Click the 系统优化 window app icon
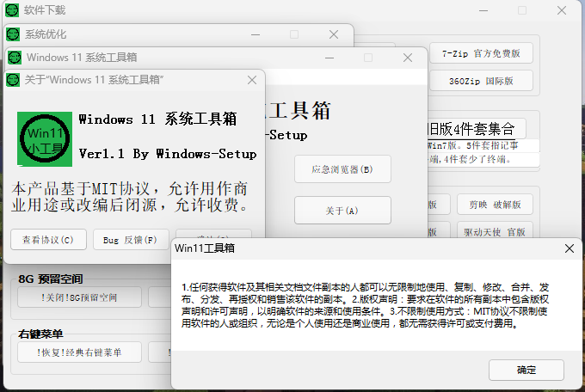585x392 pixels. [13, 34]
